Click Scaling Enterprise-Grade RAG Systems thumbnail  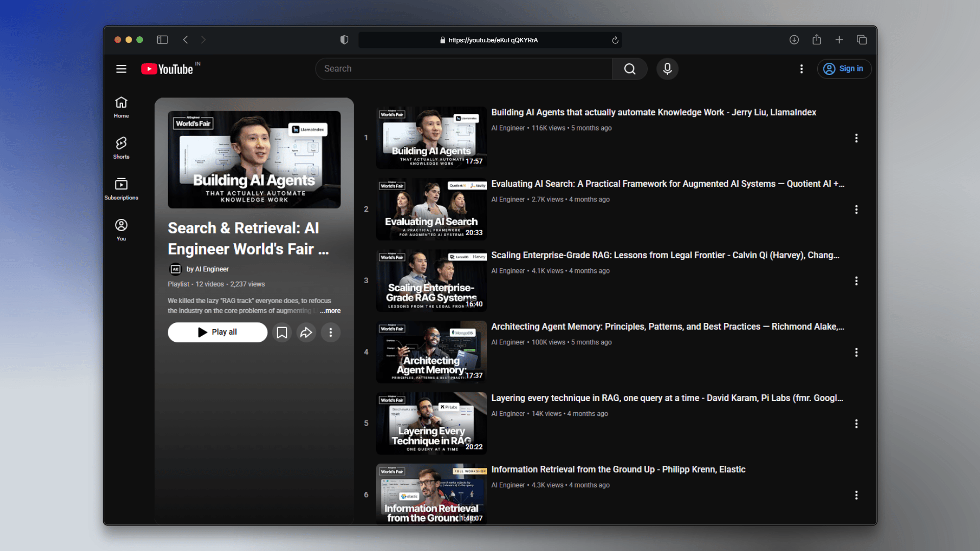pos(431,281)
